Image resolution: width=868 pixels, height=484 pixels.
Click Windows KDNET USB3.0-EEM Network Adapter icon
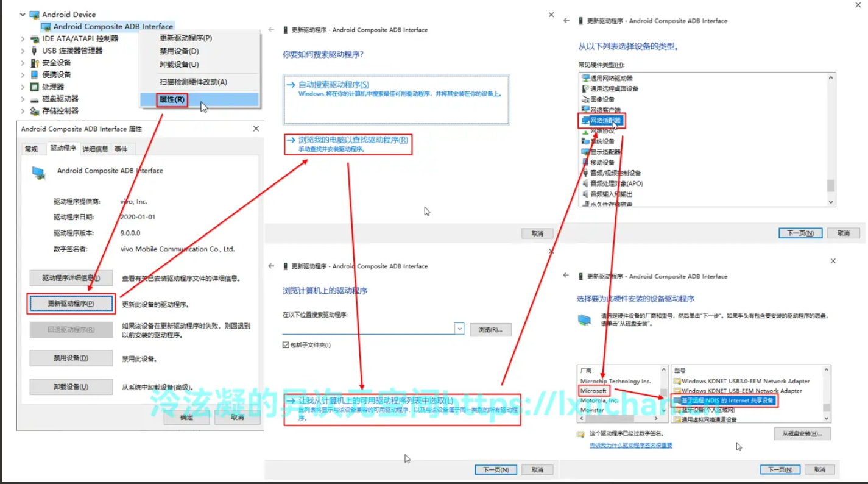(677, 381)
